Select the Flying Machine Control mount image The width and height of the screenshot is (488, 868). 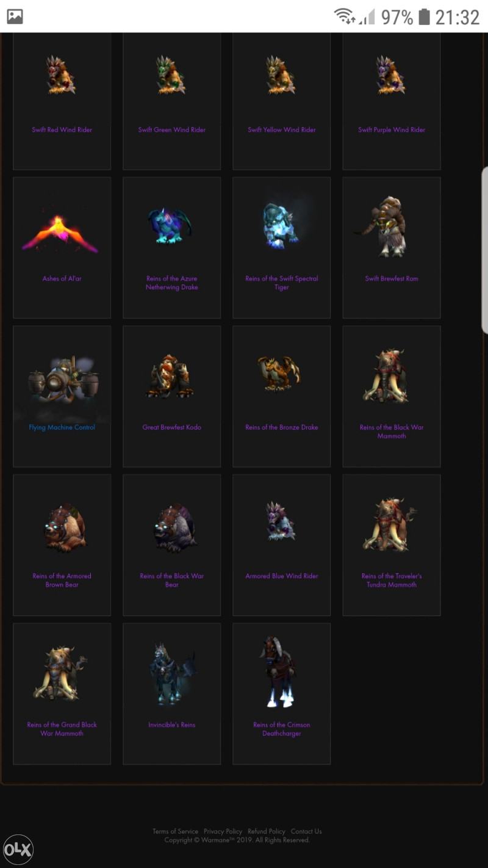[x=62, y=382]
